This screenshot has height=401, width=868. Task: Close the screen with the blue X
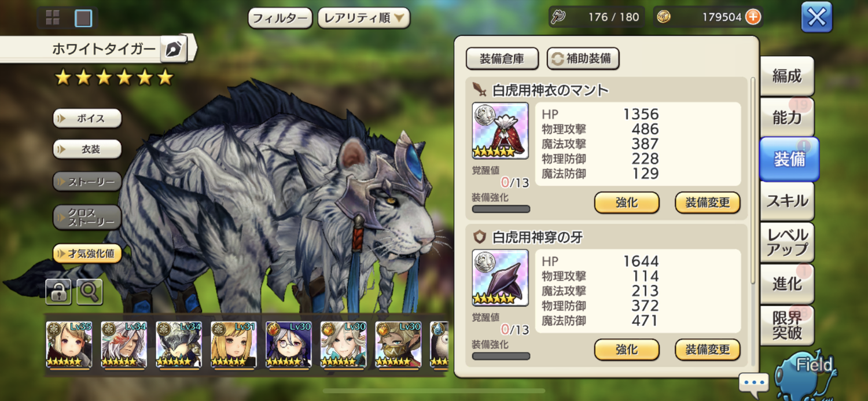(x=816, y=17)
